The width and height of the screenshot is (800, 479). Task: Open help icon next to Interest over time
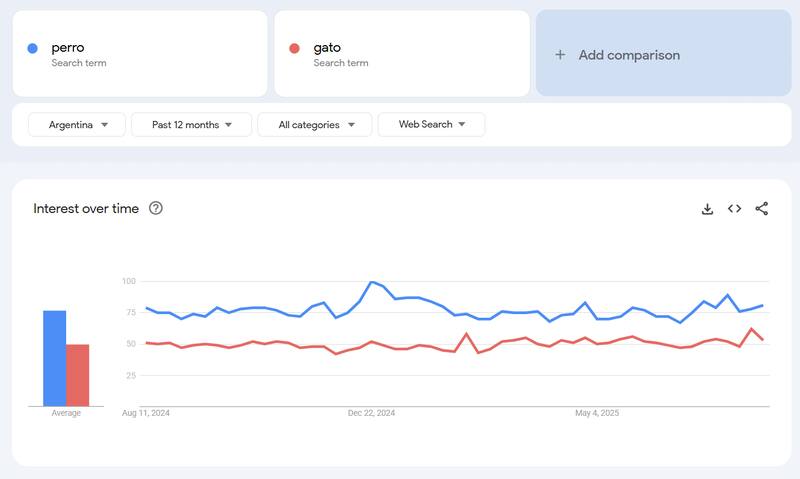coord(156,208)
